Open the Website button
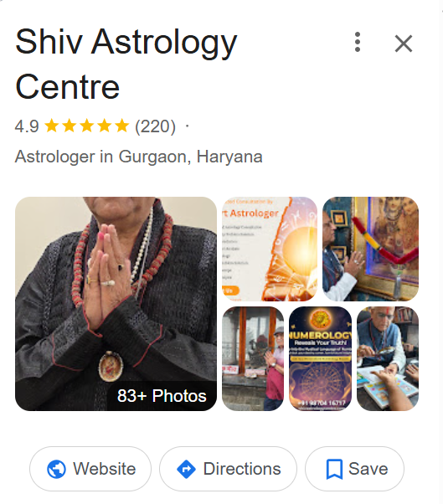 tap(90, 469)
